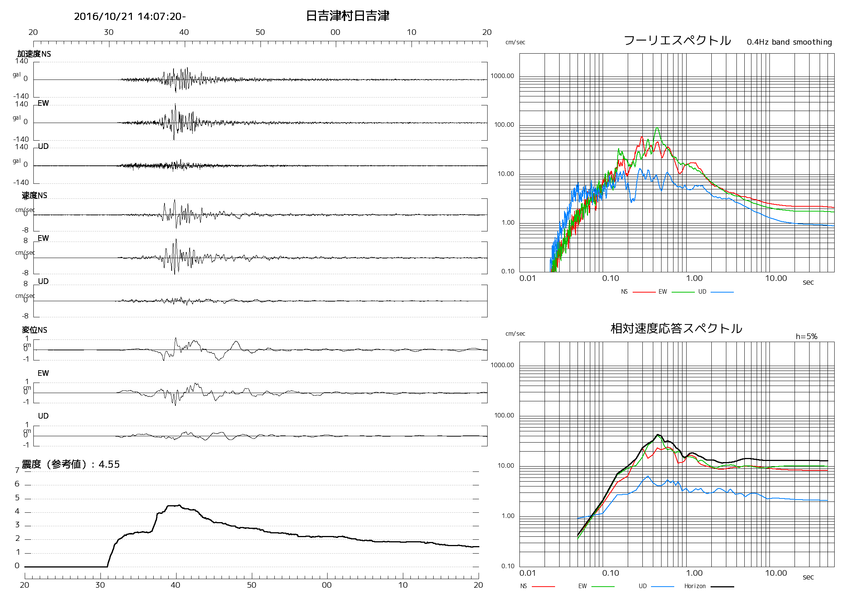
Task: Click the red NS legend line in response spectrum
Action: pyautogui.click(x=543, y=587)
